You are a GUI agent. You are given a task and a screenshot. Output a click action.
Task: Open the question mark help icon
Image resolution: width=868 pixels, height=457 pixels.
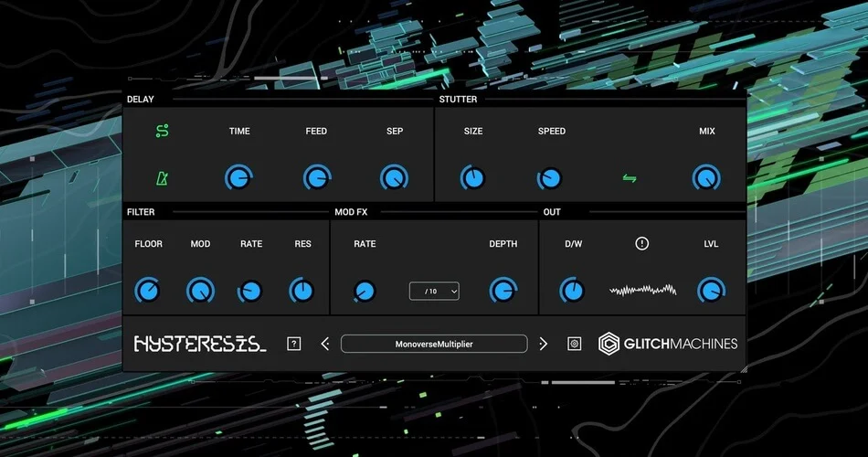click(x=294, y=344)
